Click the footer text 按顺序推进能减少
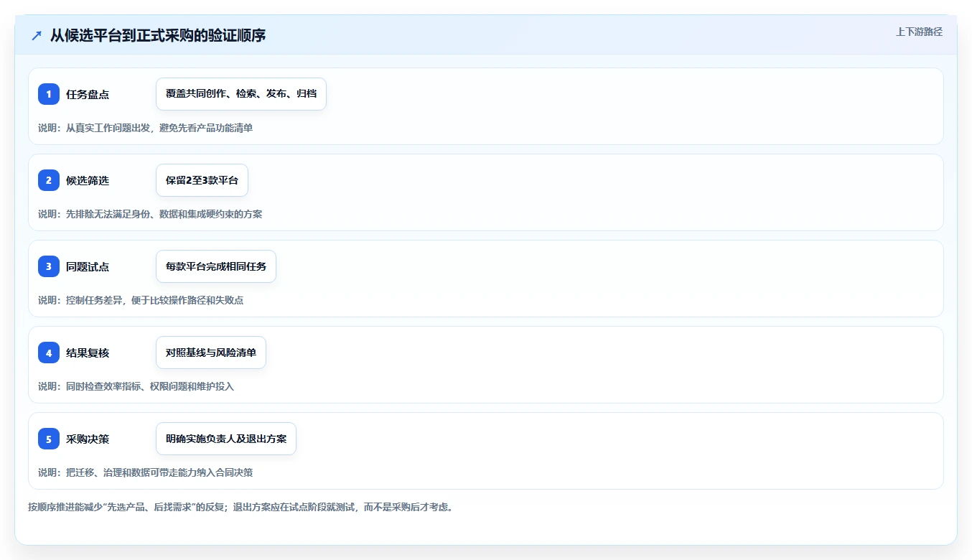Viewport: 972px width, 560px height. 65,507
